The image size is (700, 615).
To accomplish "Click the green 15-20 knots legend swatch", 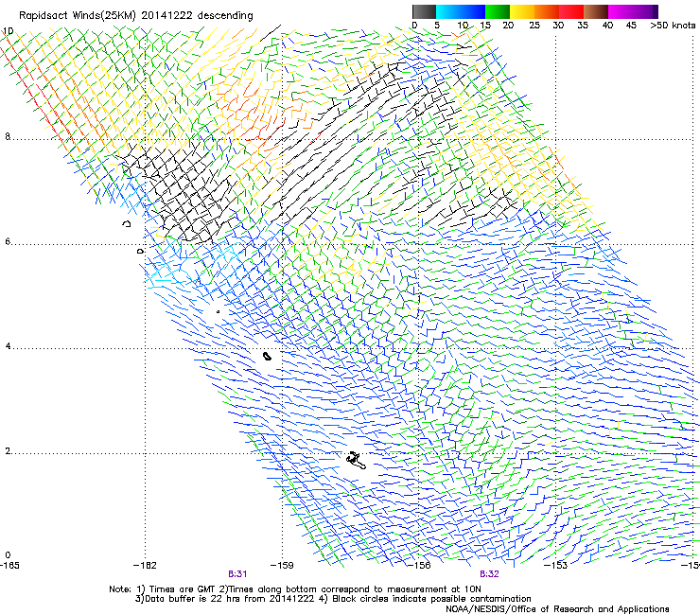I will click(x=498, y=11).
